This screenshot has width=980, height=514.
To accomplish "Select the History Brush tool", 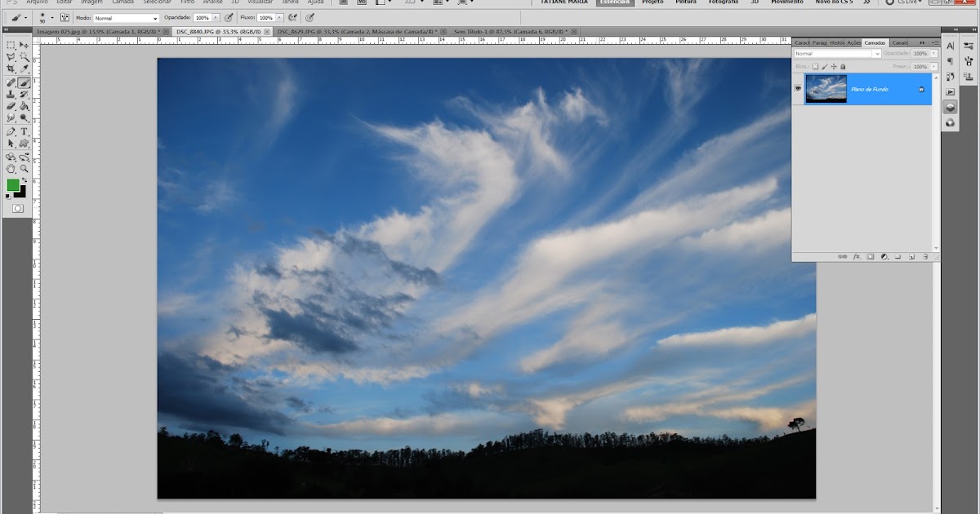I will coord(24,94).
